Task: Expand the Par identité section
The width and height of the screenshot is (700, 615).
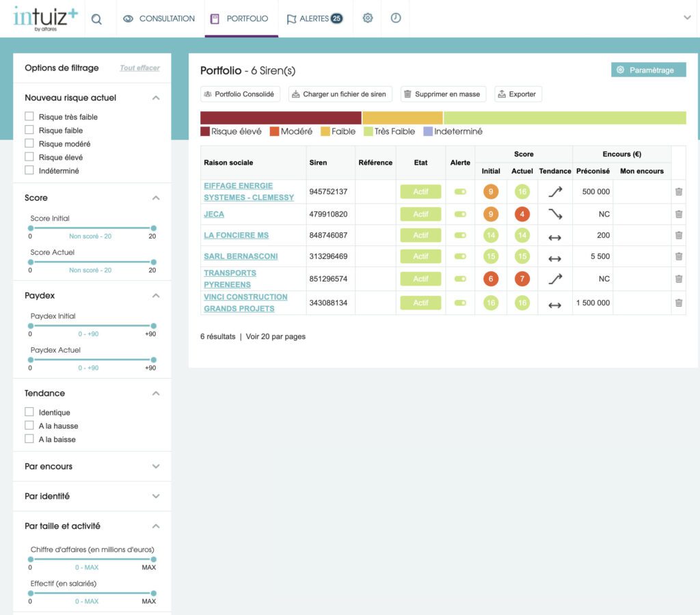Action: point(156,496)
